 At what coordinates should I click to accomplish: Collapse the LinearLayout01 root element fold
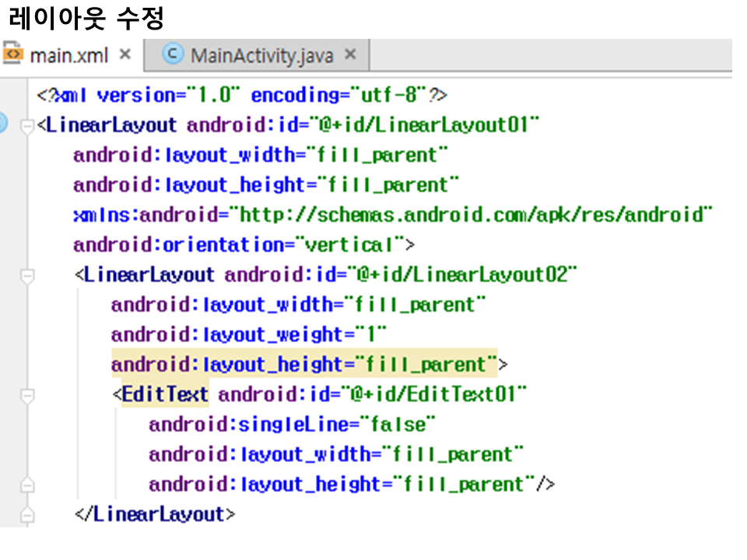[x=28, y=125]
